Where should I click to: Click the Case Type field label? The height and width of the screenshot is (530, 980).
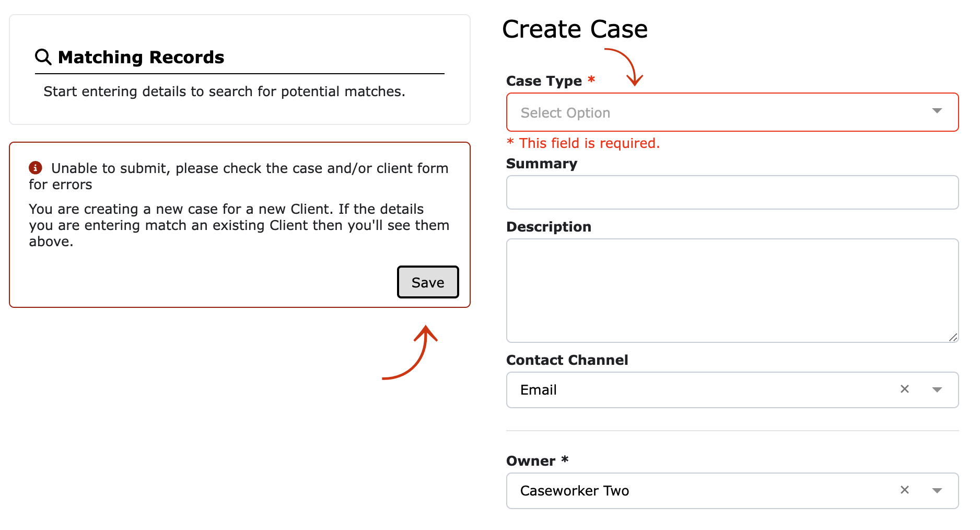coord(544,81)
